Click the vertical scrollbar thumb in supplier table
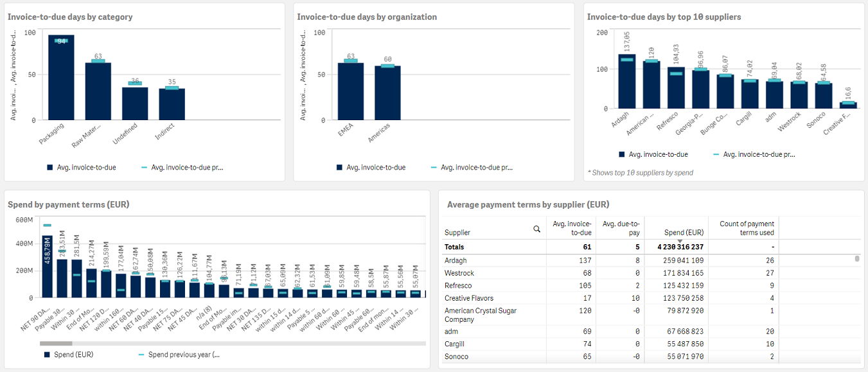The image size is (868, 372). click(x=856, y=259)
